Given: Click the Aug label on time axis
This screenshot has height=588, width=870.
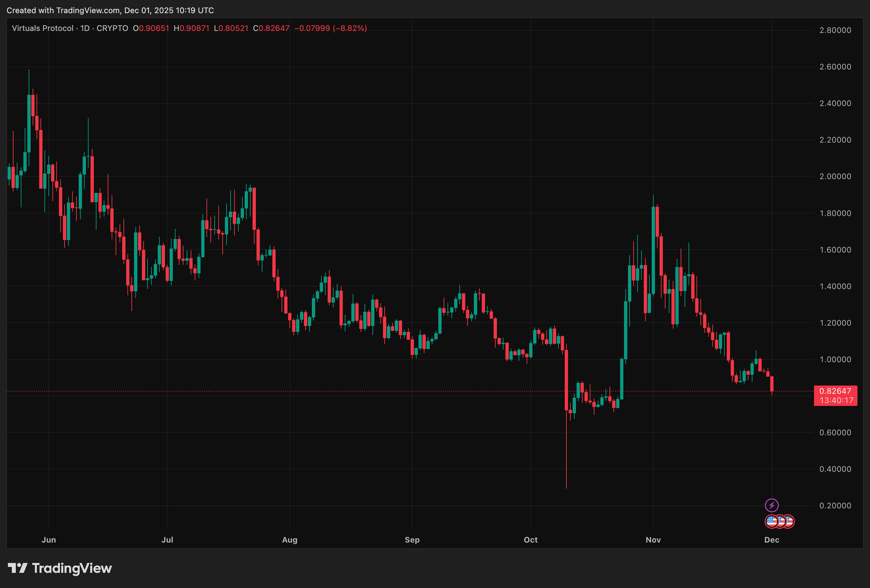Looking at the screenshot, I should click(290, 540).
